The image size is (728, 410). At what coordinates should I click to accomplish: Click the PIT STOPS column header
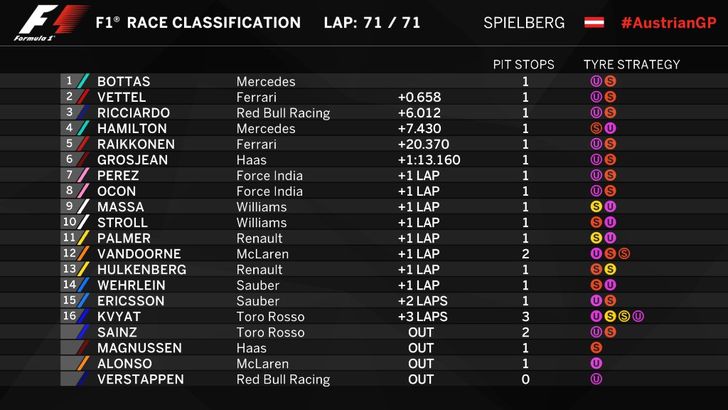(524, 64)
